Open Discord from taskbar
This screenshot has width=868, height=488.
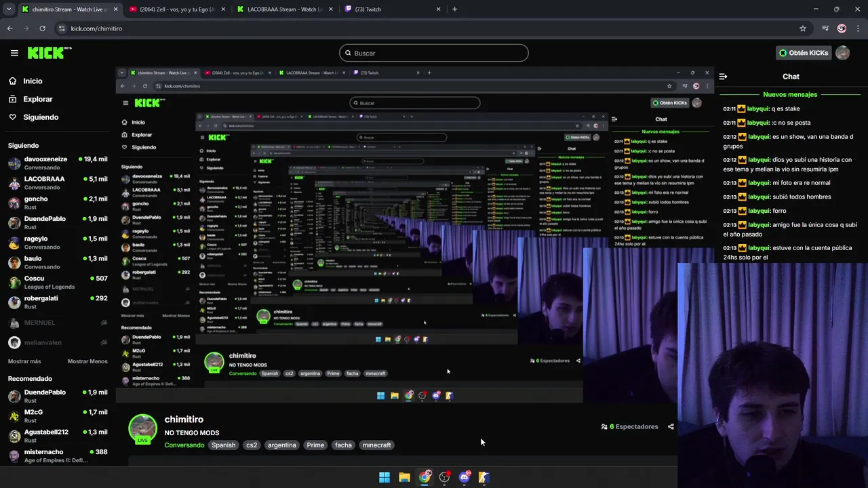click(465, 477)
